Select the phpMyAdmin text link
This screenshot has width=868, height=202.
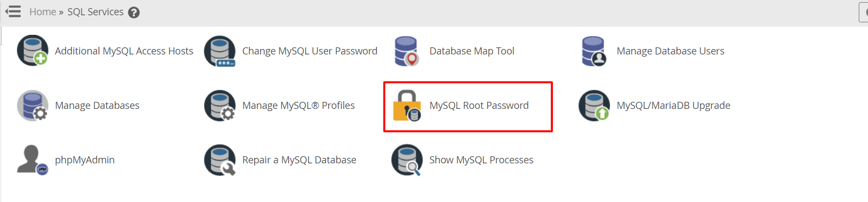[85, 160]
